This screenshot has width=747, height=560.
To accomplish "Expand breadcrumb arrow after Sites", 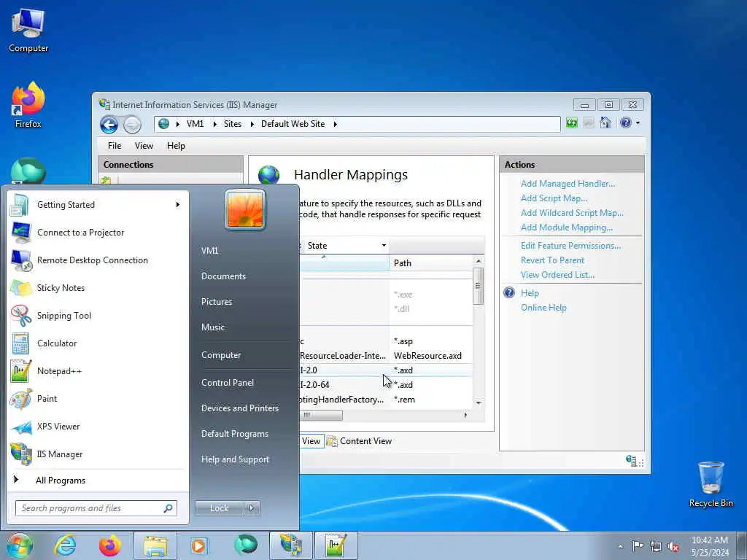I will [252, 124].
